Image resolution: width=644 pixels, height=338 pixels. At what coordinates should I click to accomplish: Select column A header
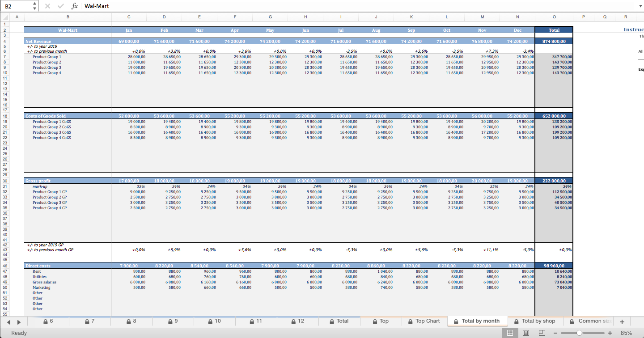click(17, 17)
